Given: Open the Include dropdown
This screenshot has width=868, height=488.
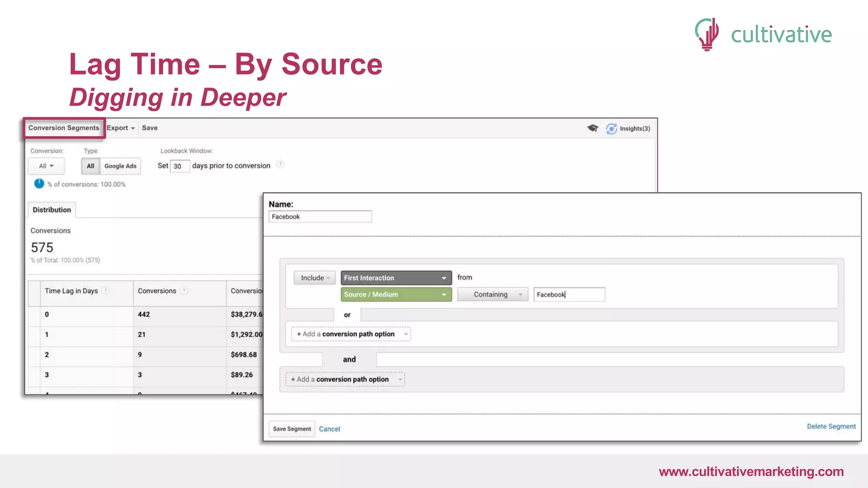Looking at the screenshot, I should (x=314, y=278).
